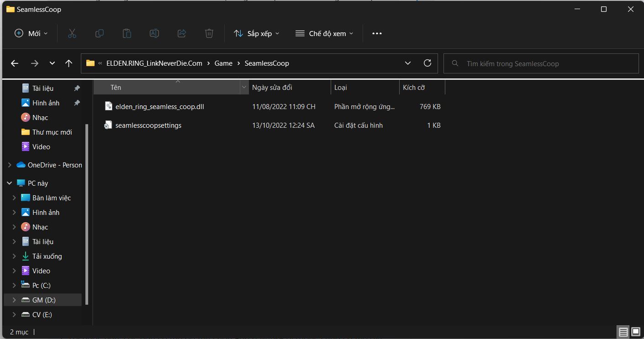Image resolution: width=644 pixels, height=339 pixels.
Task: Click the Cut scissors icon
Action: tap(72, 33)
